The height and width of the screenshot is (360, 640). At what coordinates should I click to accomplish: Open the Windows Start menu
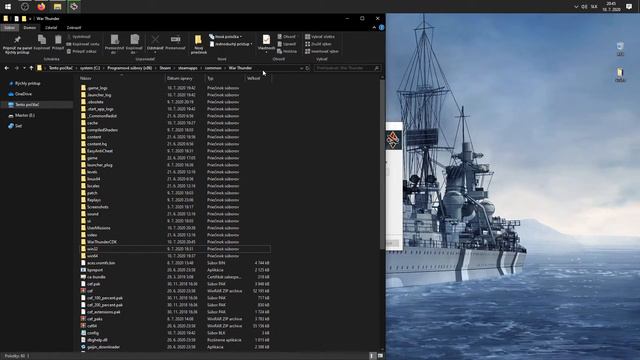click(x=8, y=7)
